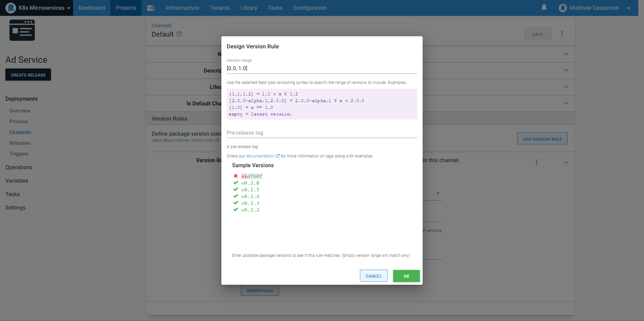The image size is (644, 321).
Task: Open the notifications bell icon
Action: 544,7
